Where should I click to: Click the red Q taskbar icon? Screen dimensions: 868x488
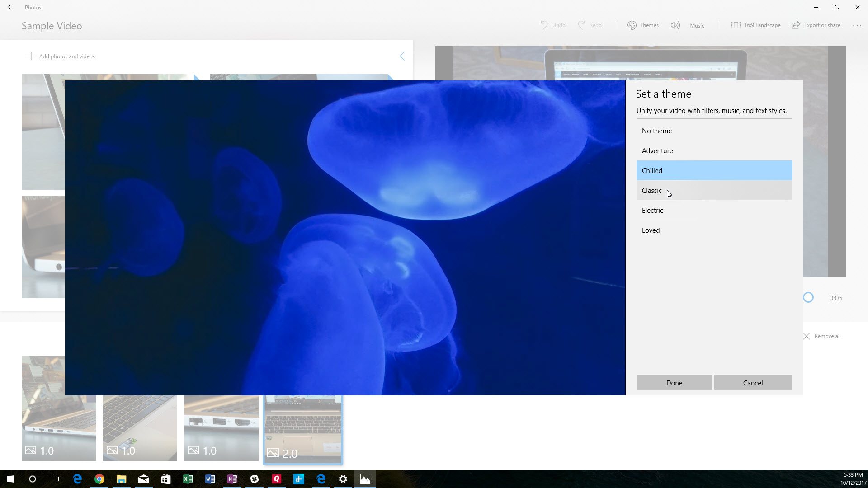tap(276, 479)
